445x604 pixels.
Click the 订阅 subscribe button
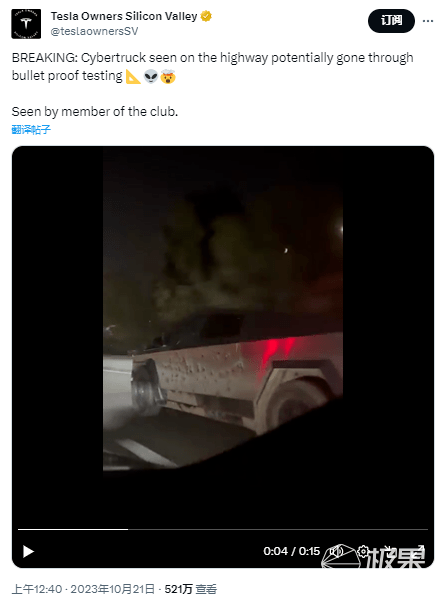391,21
